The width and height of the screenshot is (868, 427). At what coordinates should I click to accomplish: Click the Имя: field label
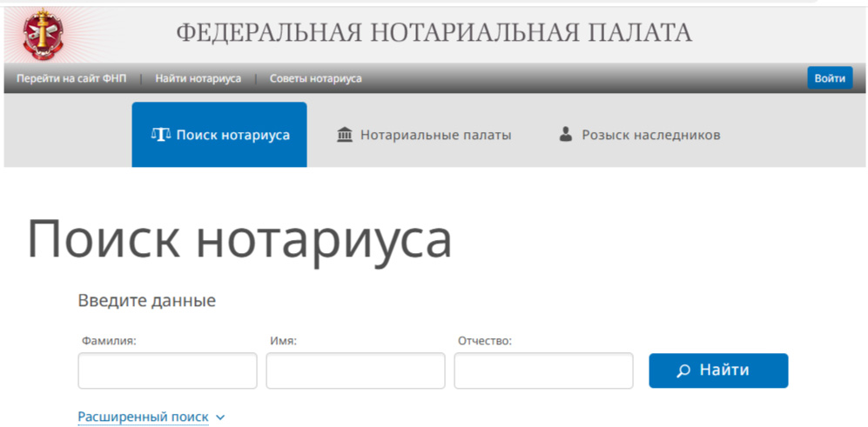284,341
